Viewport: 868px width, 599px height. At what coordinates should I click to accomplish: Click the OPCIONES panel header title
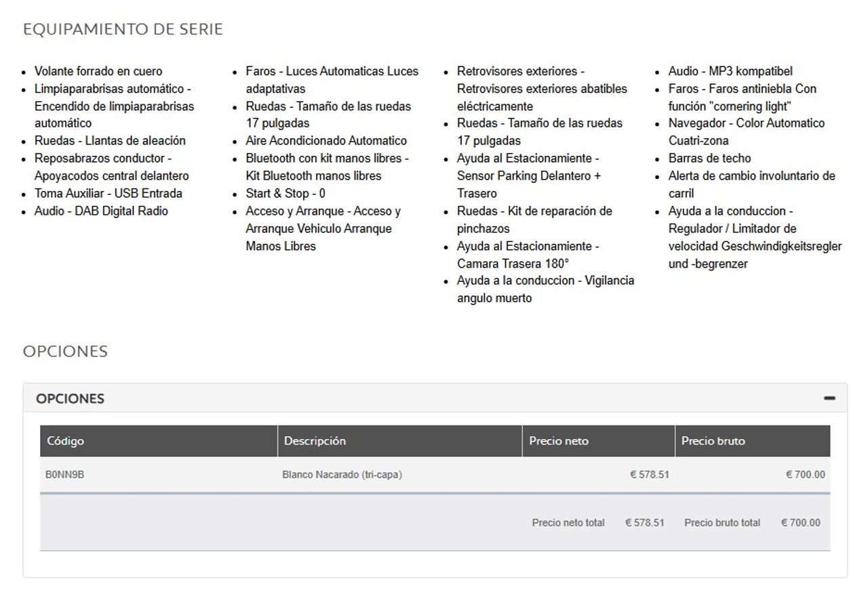pos(70,398)
